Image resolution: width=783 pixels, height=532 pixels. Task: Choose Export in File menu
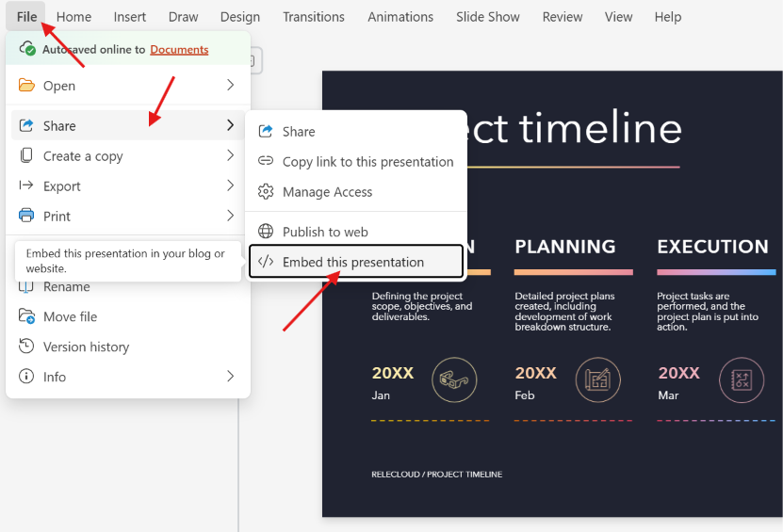(x=127, y=185)
